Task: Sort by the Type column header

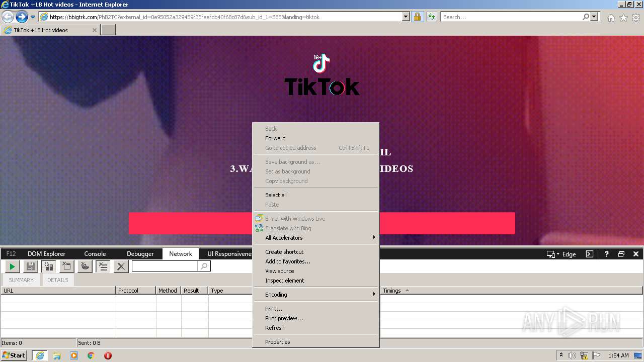Action: point(230,291)
